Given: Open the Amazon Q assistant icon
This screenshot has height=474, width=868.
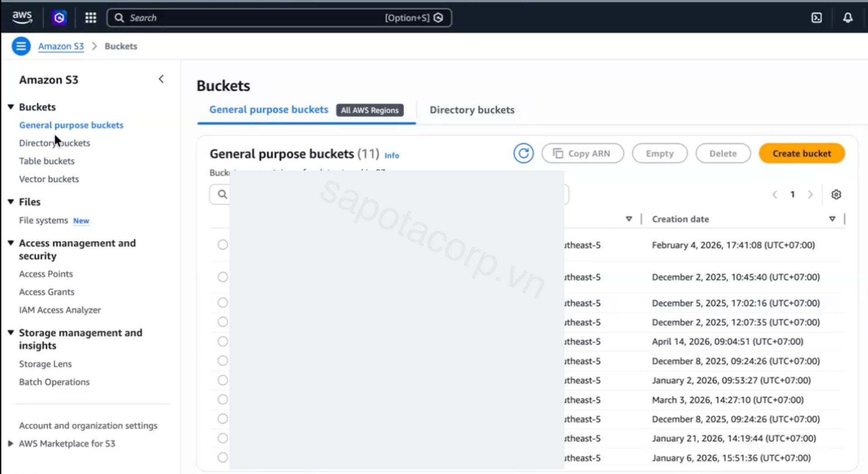Looking at the screenshot, I should pyautogui.click(x=59, y=18).
